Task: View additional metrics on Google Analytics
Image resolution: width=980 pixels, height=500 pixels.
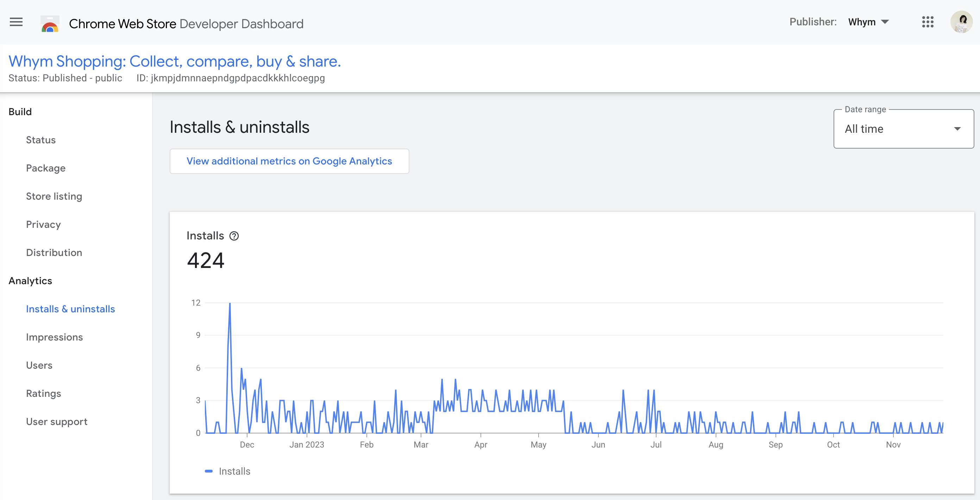Action: coord(289,161)
